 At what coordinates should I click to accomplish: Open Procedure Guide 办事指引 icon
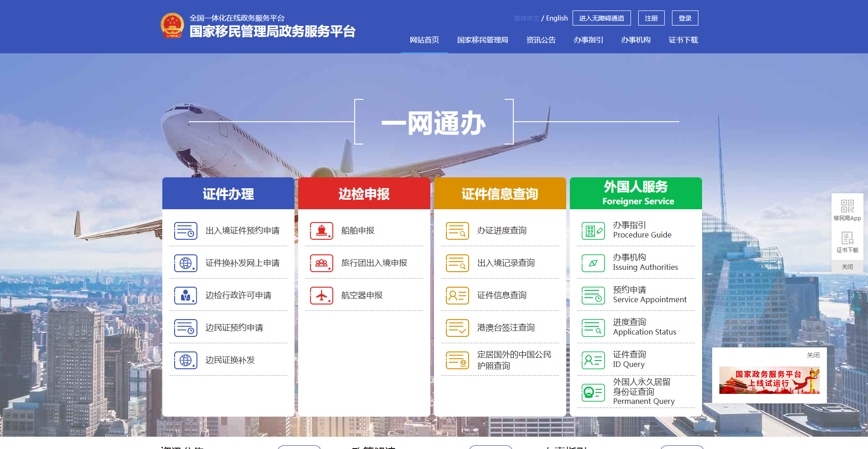(593, 231)
